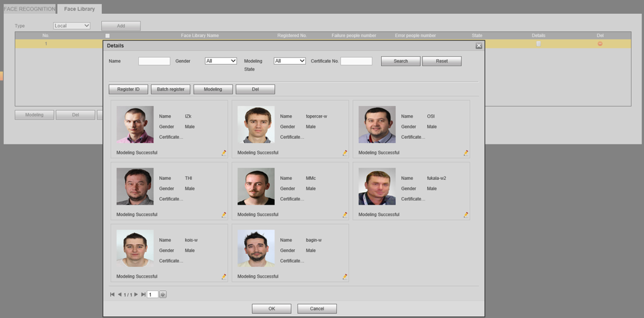The image size is (644, 318).
Task: Click the go-to-page arrow button
Action: tap(163, 294)
